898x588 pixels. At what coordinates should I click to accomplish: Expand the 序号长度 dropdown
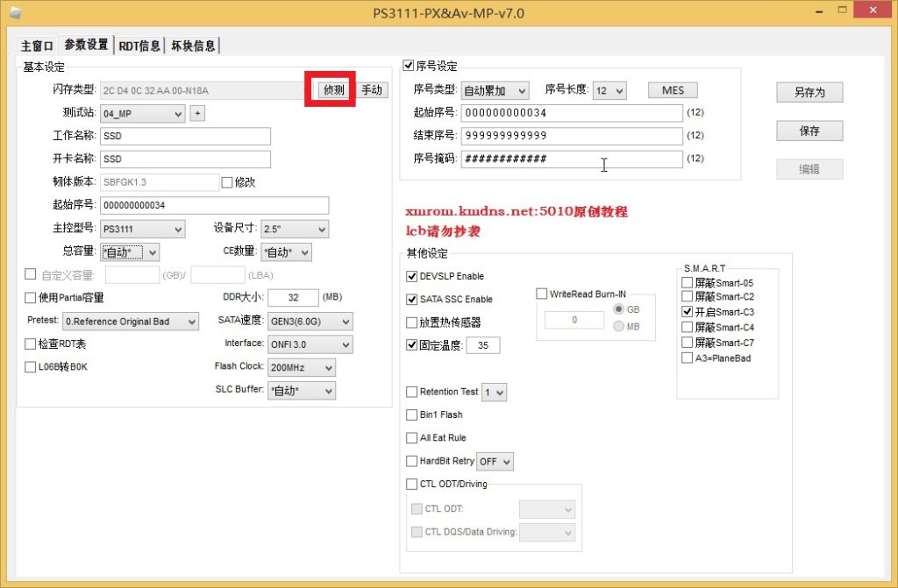(609, 90)
